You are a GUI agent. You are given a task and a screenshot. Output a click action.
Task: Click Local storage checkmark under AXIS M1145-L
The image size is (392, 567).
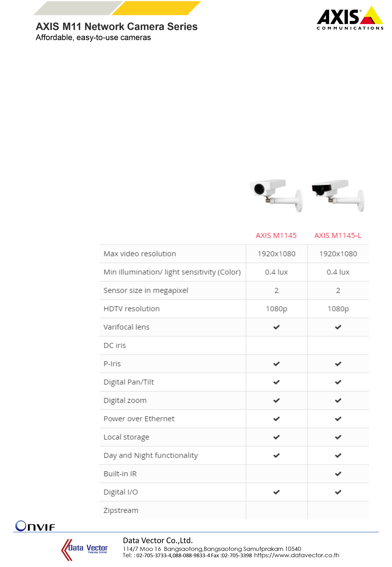click(338, 437)
